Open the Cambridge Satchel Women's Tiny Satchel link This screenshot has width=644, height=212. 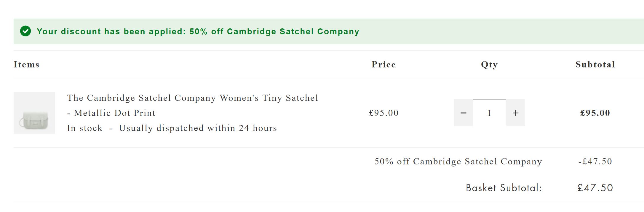192,98
